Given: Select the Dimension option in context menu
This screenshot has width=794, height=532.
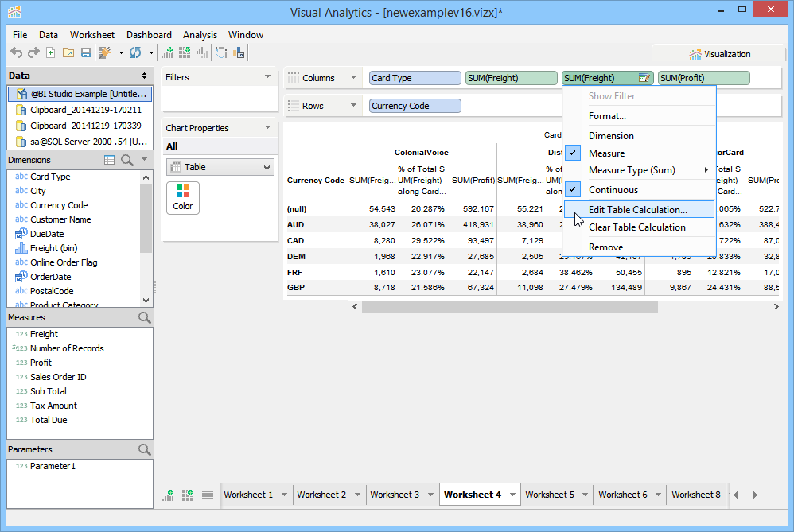Looking at the screenshot, I should click(611, 136).
